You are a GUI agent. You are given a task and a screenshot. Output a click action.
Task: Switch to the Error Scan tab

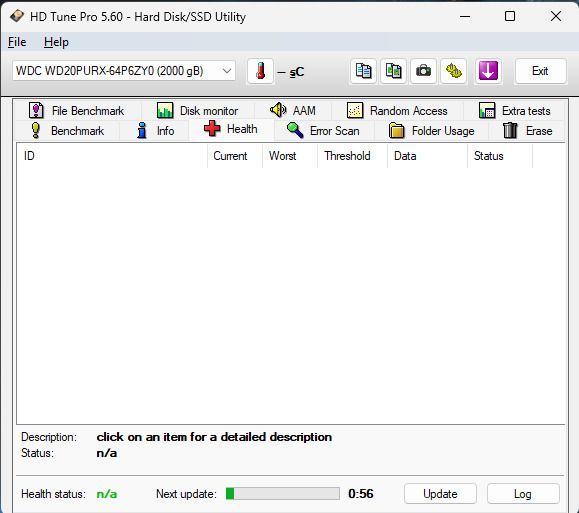coord(323,131)
